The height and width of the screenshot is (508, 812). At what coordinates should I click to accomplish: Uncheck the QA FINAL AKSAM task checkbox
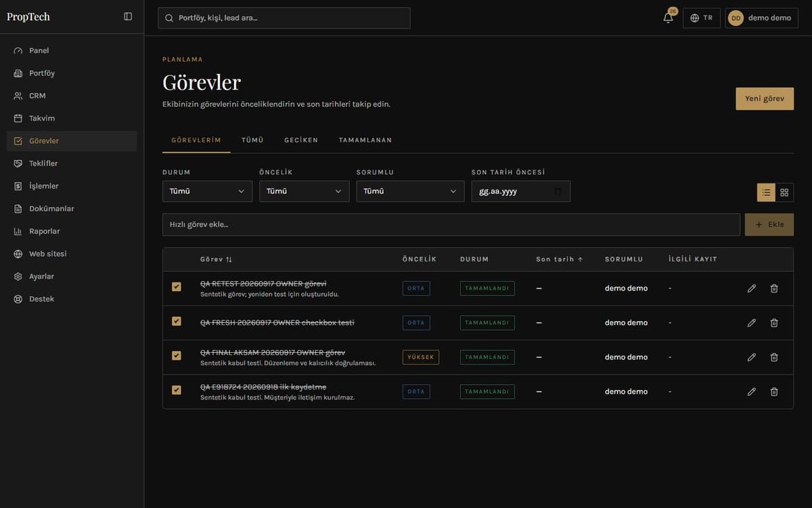pos(177,356)
